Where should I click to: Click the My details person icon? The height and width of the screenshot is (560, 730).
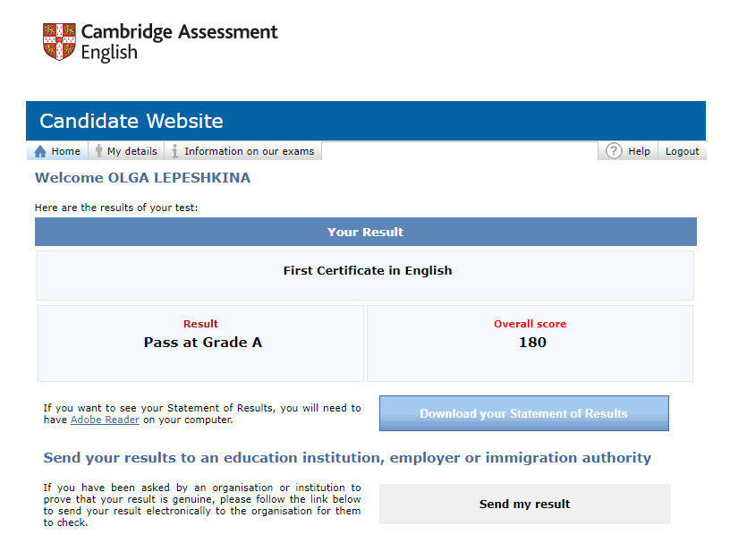coord(98,151)
